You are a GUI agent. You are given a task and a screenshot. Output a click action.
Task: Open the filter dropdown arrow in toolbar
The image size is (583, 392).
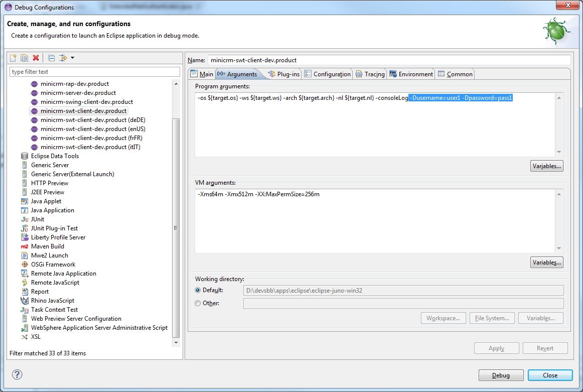(73, 58)
